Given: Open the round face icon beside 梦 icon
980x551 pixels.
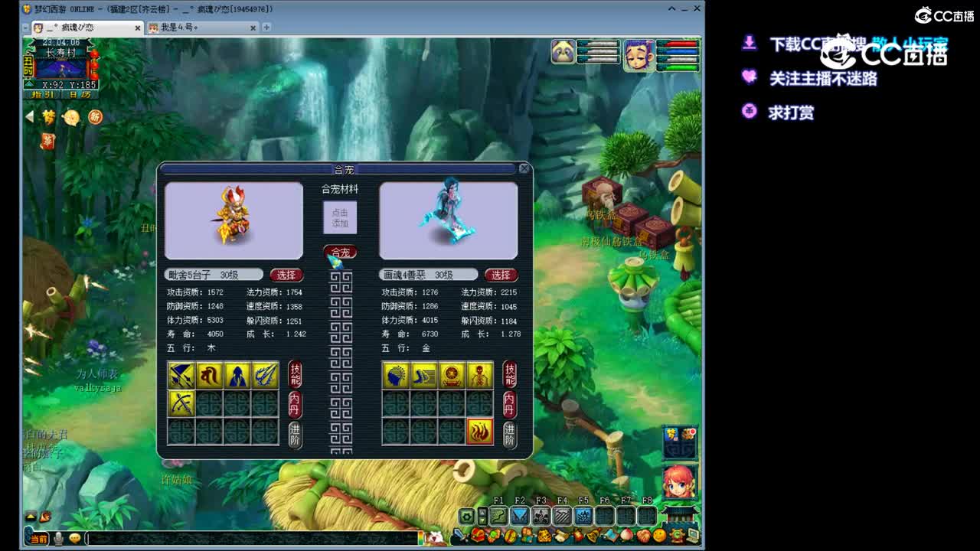Looking at the screenshot, I should pos(71,117).
